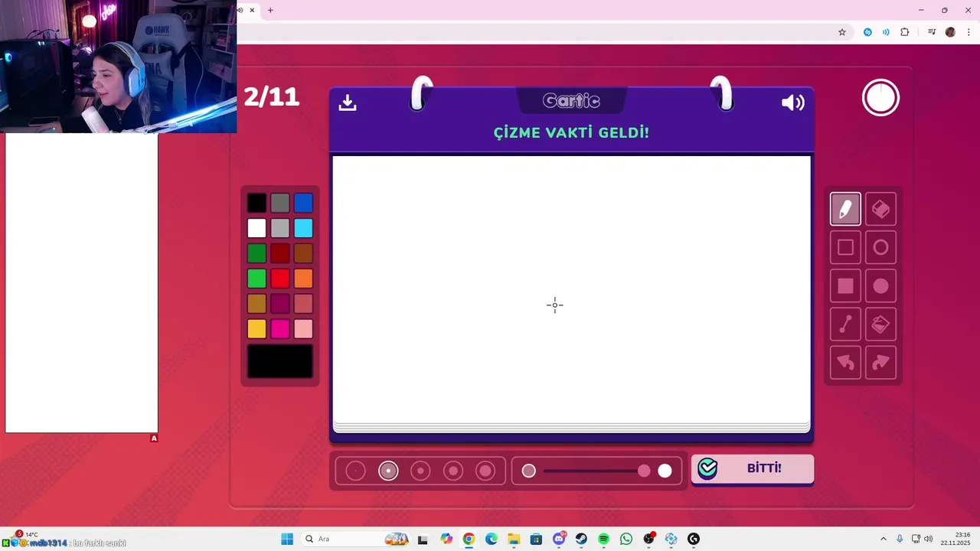Screen dimensions: 980x551
Task: Open the custom color picker box
Action: point(280,361)
